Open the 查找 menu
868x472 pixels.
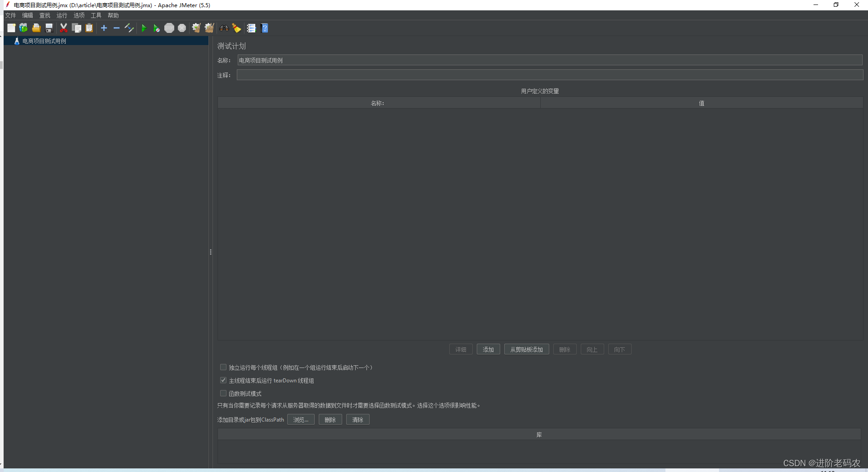tap(45, 15)
